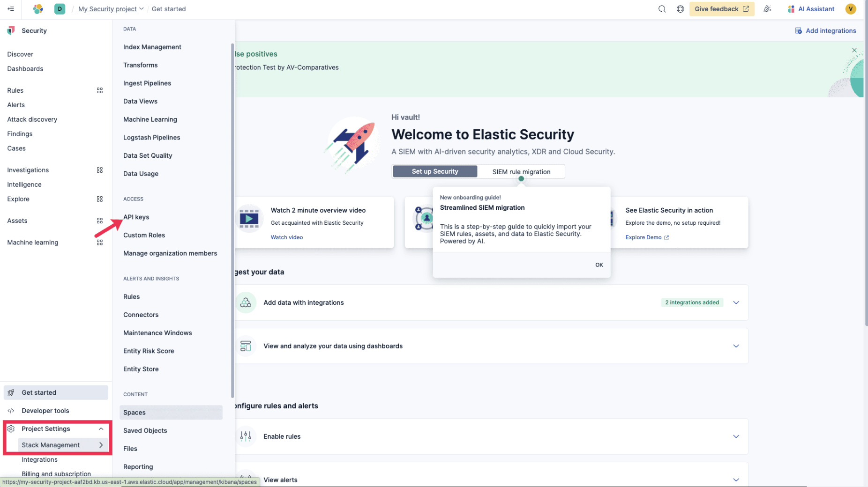Open Entity Risk Score

149,351
